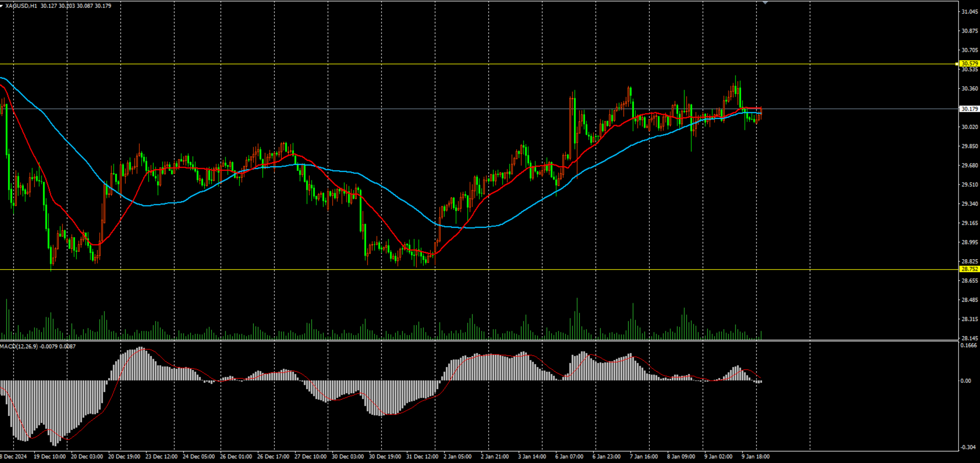The image size is (980, 463).
Task: Click the 28.655 price axis value
Action: pyautogui.click(x=970, y=281)
